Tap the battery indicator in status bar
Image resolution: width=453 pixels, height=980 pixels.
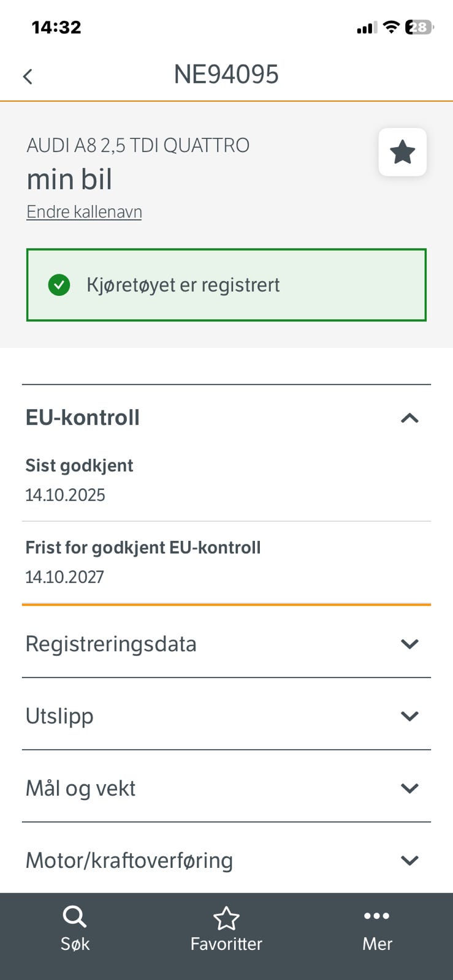419,27
